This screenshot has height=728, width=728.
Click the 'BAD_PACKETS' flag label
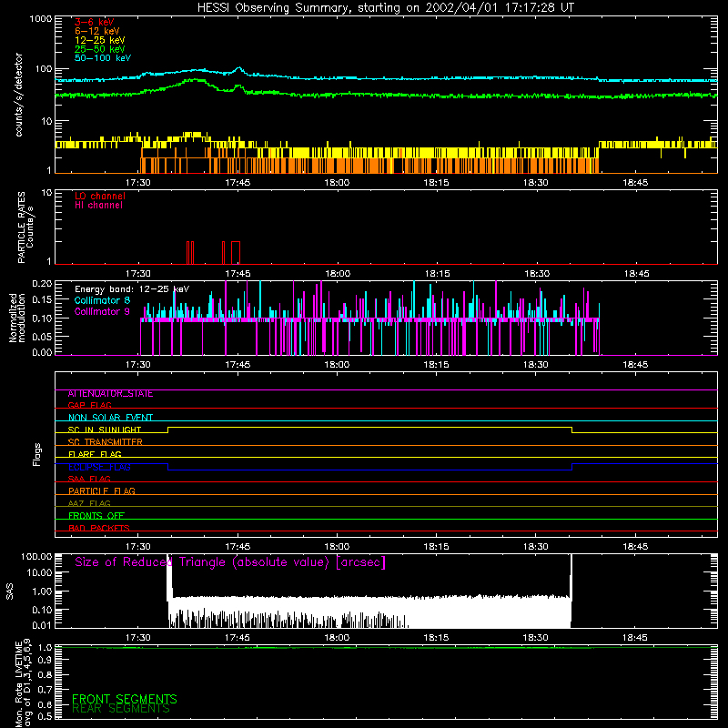click(x=99, y=528)
